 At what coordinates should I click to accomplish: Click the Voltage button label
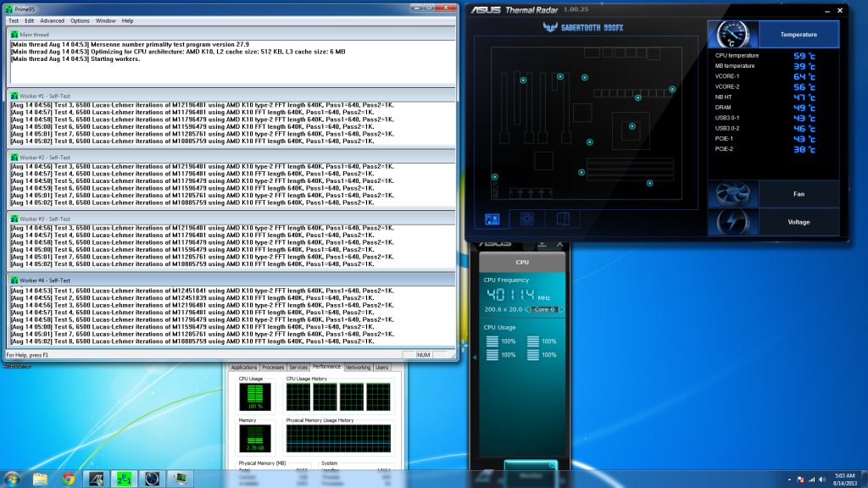(x=798, y=222)
